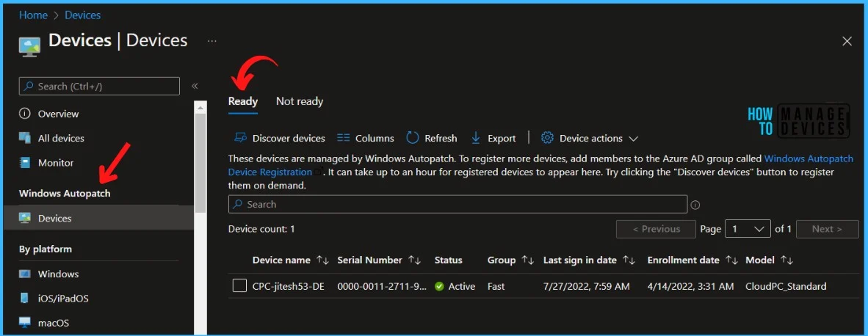
Task: Sort by Enrollment date arrows
Action: [x=732, y=260]
